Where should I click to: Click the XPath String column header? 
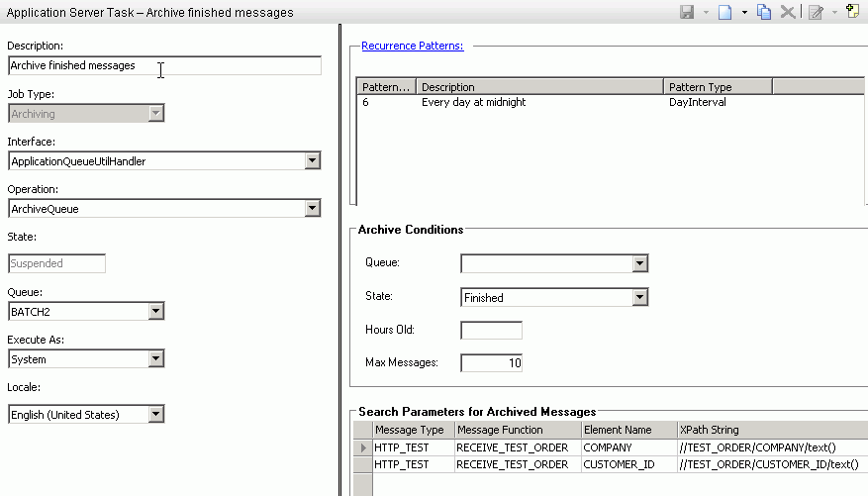773,430
